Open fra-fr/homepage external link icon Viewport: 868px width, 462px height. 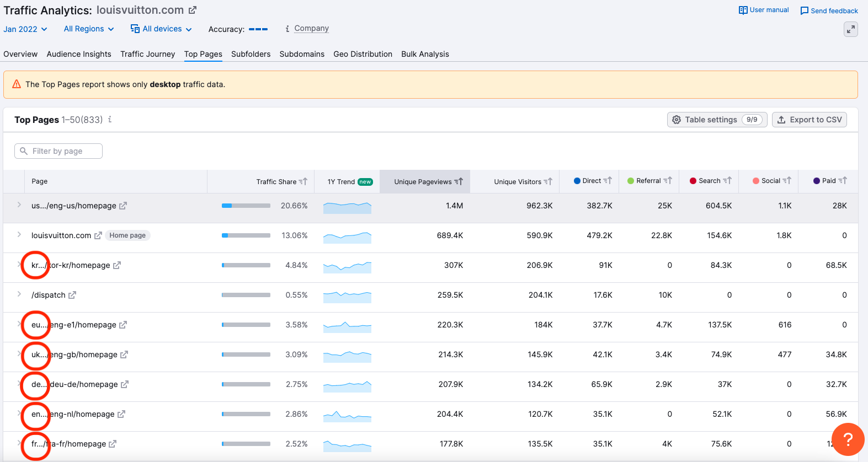coord(113,444)
